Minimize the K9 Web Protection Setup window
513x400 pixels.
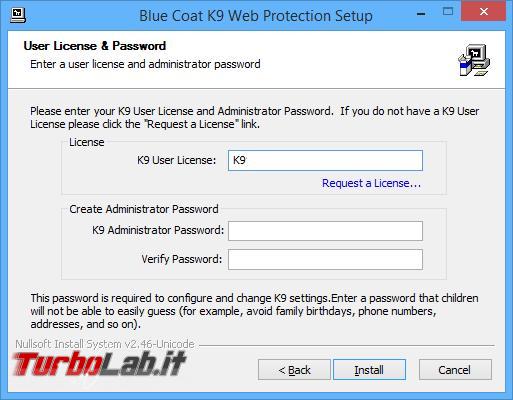421,13
